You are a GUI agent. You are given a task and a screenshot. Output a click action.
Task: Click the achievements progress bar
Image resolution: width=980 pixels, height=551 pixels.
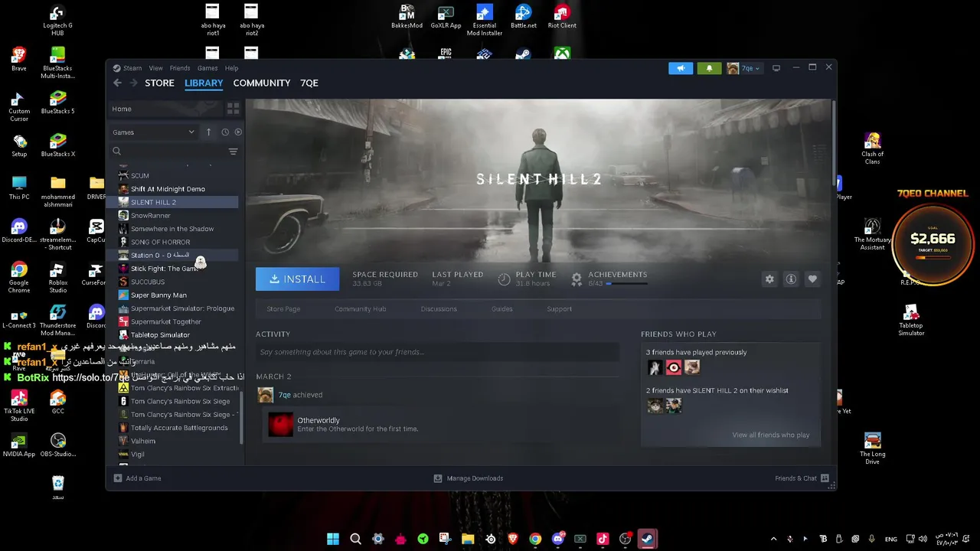[x=627, y=284]
